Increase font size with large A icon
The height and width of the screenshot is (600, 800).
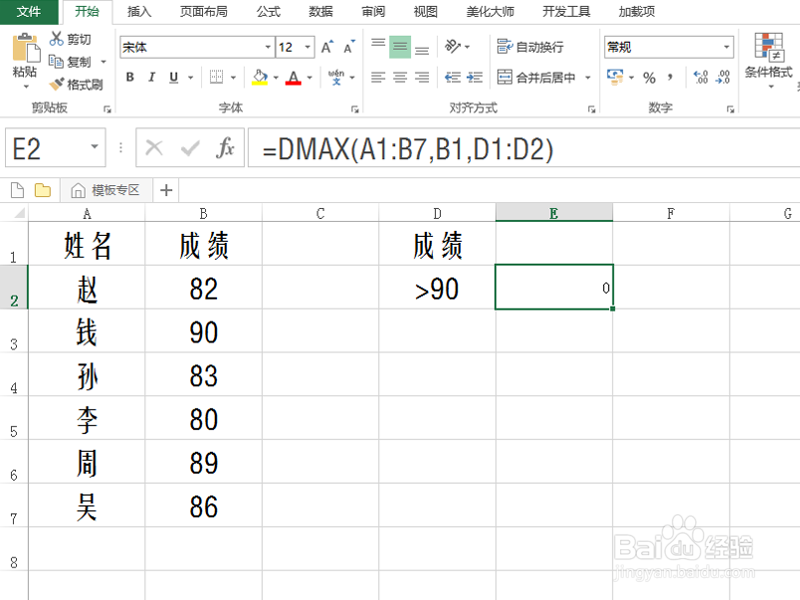327,47
